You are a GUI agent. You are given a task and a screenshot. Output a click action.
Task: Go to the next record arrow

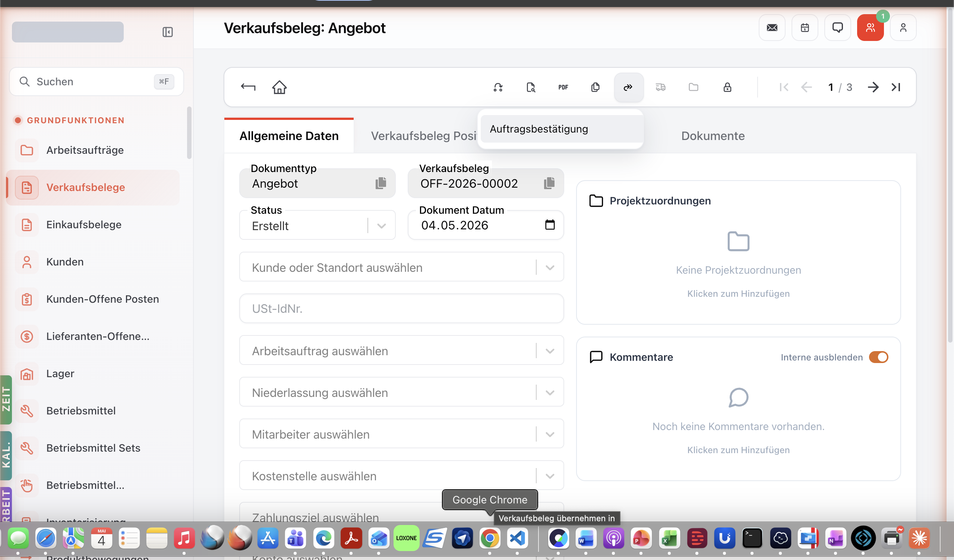873,87
